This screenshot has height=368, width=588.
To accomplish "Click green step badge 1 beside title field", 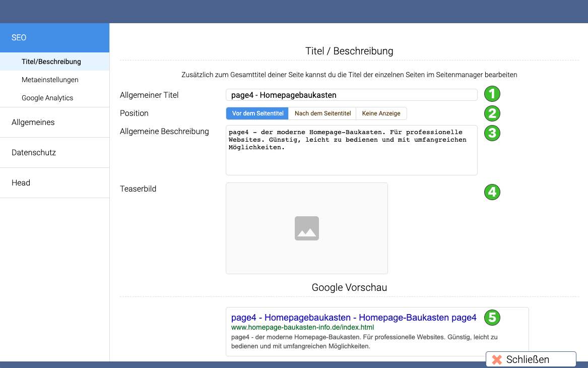I will tap(492, 94).
